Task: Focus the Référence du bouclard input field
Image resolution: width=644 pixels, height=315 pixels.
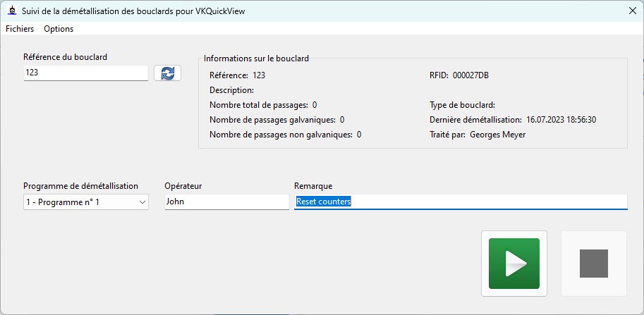Action: pos(85,73)
